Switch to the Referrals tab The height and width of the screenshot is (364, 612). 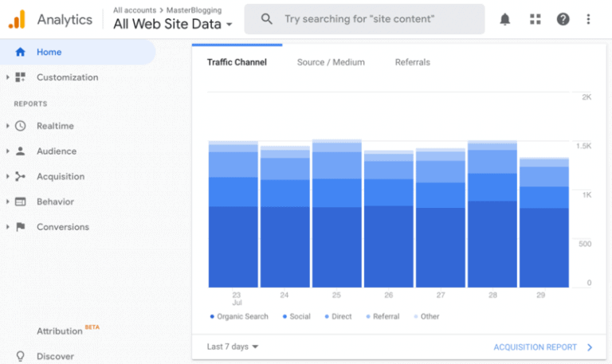click(413, 62)
